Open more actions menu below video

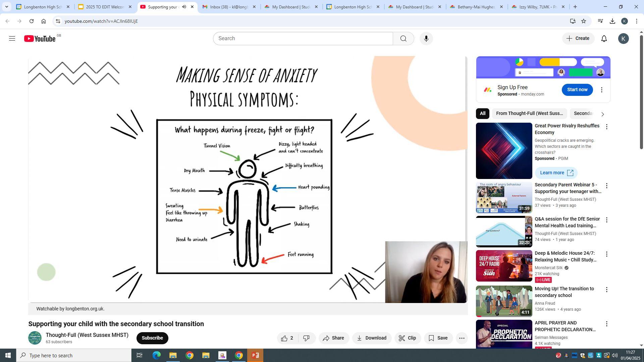click(462, 338)
